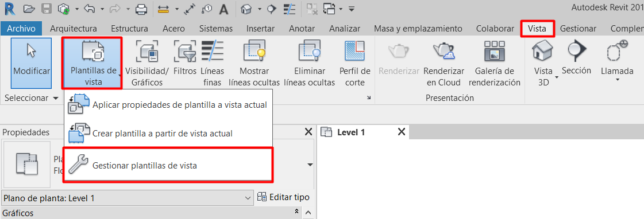644x219 pixels.
Task: Choose Crear plantilla a partir de vista actual
Action: pos(168,133)
